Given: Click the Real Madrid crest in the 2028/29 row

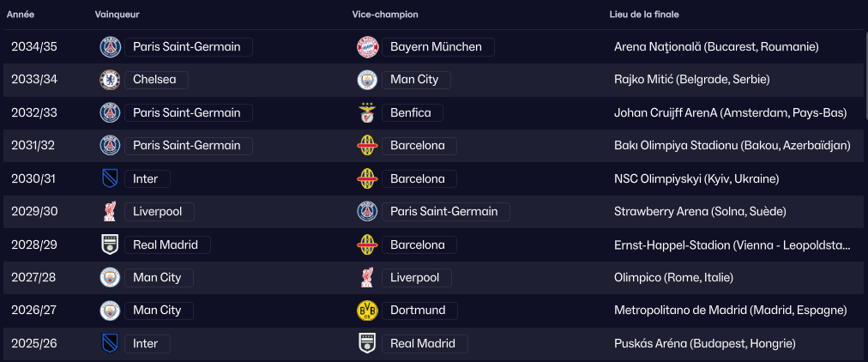Looking at the screenshot, I should pos(110,244).
